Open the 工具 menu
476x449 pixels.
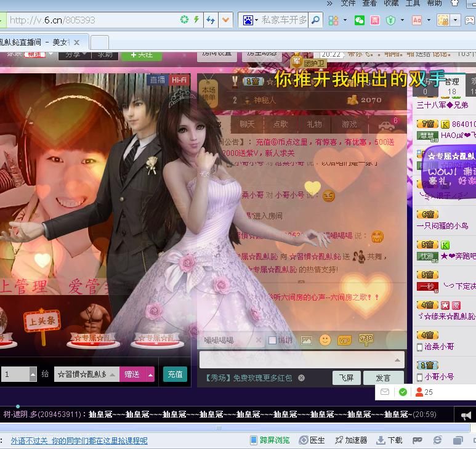413,3
